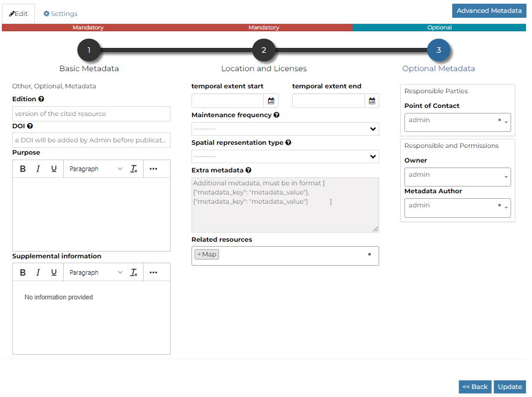Open the calendar for temporal extent start

[x=271, y=100]
